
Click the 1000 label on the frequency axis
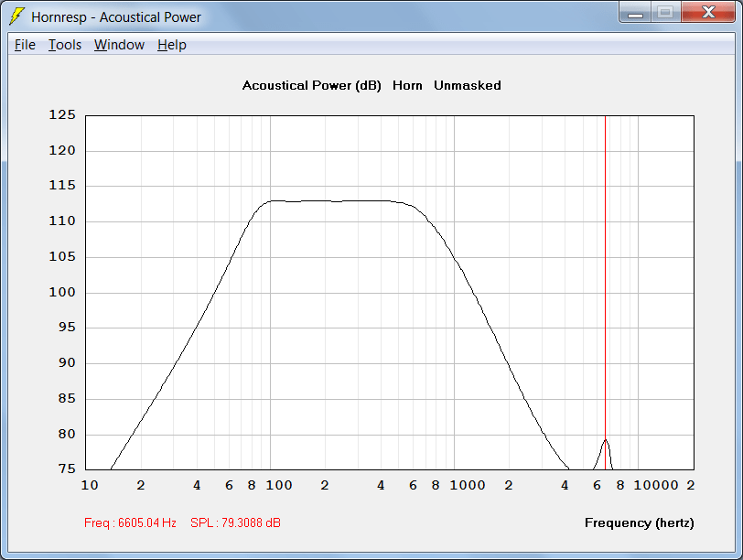(468, 485)
